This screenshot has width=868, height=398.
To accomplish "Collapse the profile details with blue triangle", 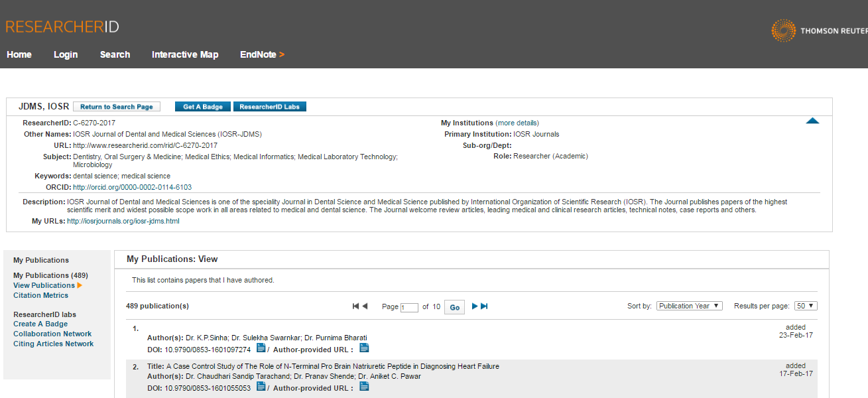I will [812, 121].
